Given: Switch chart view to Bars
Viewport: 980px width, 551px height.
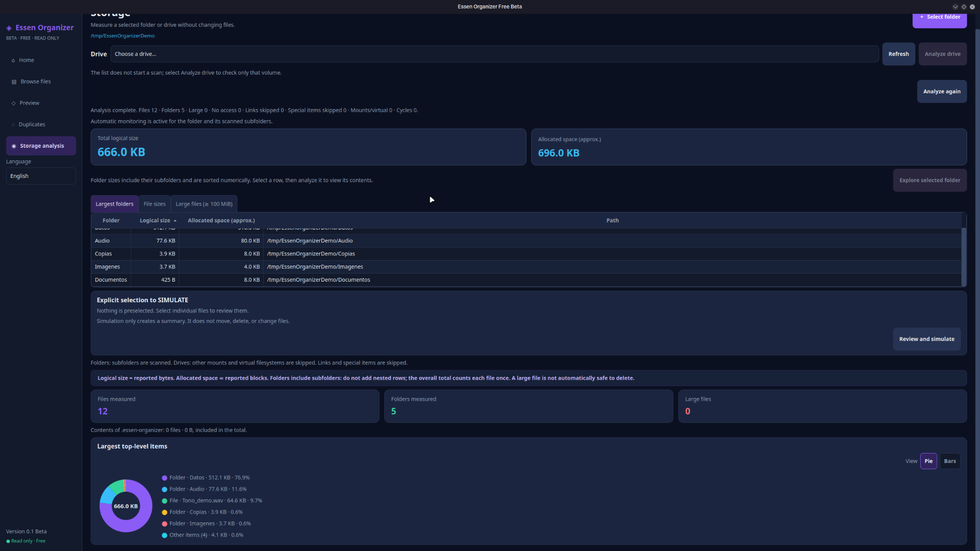Looking at the screenshot, I should point(950,461).
